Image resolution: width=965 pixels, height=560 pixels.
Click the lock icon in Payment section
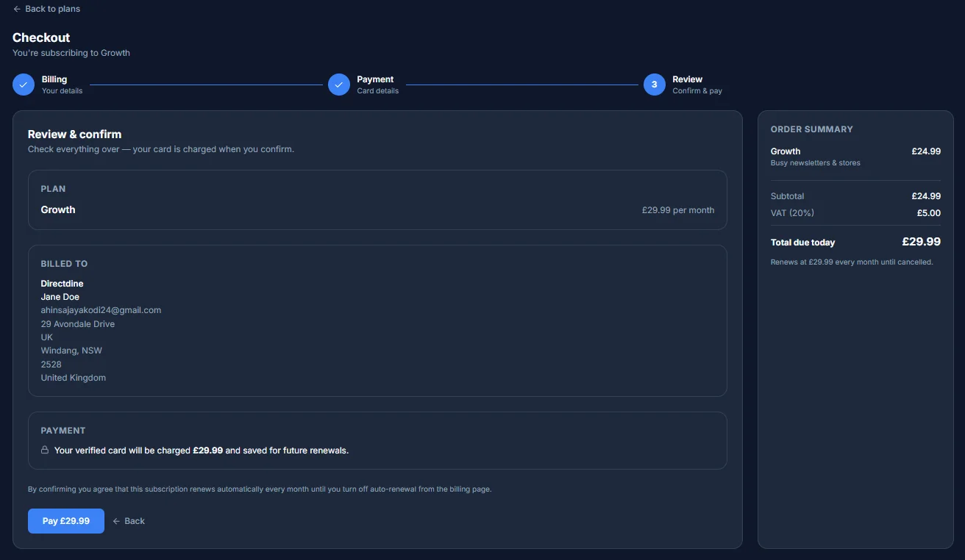pos(45,450)
